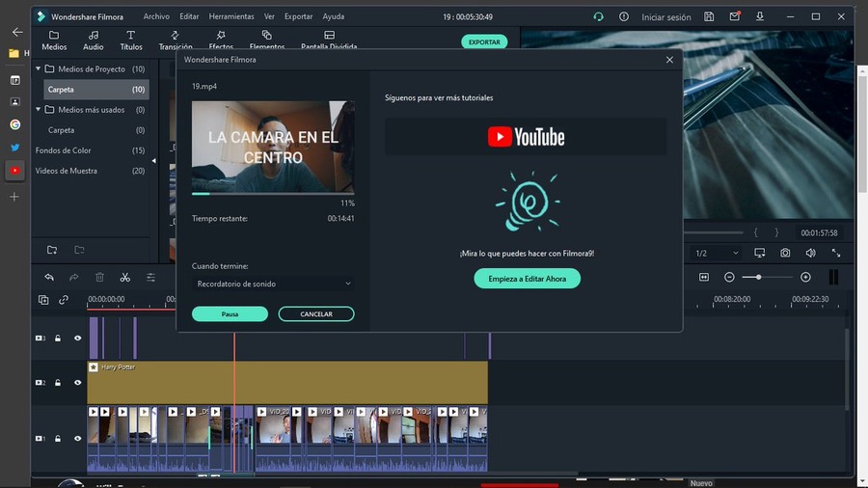Viewport: 868px width, 488px height.
Task: Click the video thumbnail in export dialog
Action: tap(273, 147)
